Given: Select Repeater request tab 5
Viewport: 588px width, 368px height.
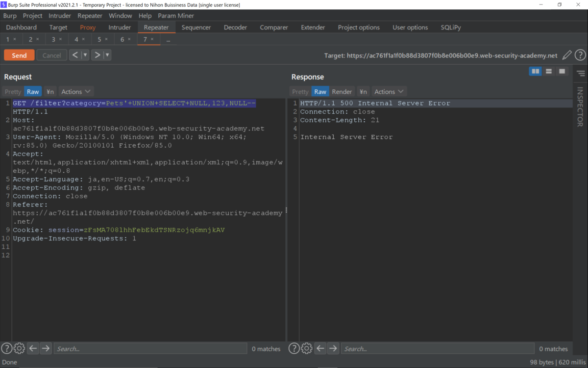Looking at the screenshot, I should pos(99,39).
